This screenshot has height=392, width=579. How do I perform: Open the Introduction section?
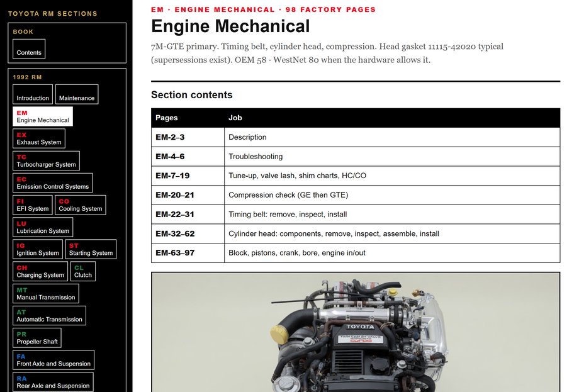(33, 94)
